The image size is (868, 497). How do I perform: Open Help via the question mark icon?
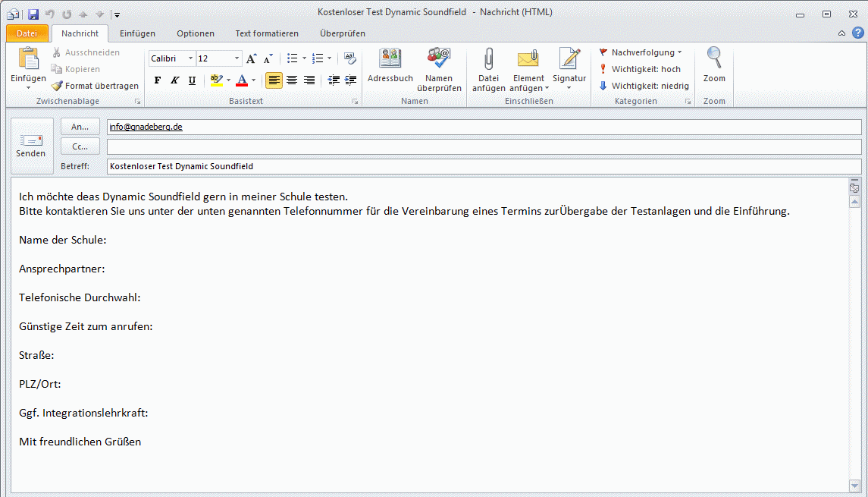point(858,33)
